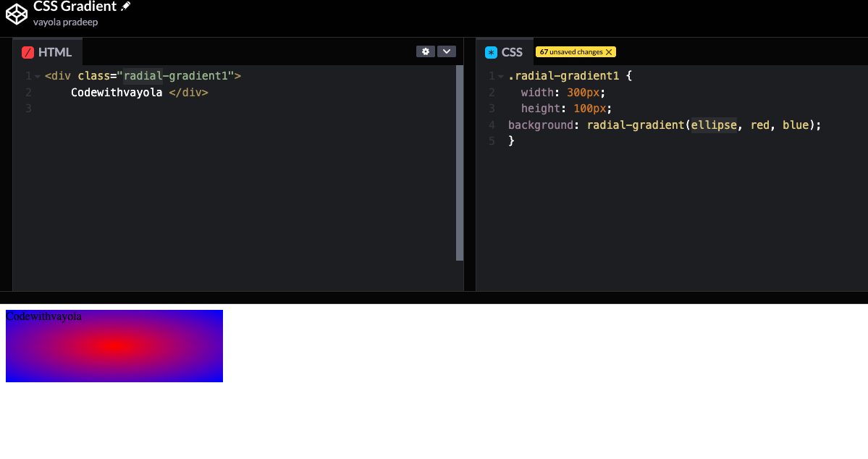Click the red HTML slash icon
Screen dimensions: 868x459
point(28,53)
